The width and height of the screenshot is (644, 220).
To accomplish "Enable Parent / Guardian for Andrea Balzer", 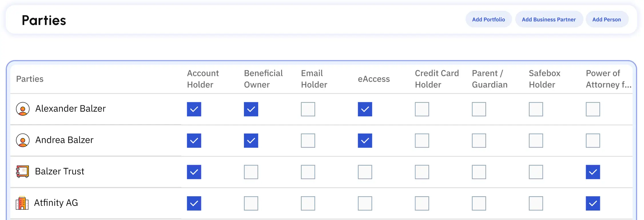I will point(479,140).
